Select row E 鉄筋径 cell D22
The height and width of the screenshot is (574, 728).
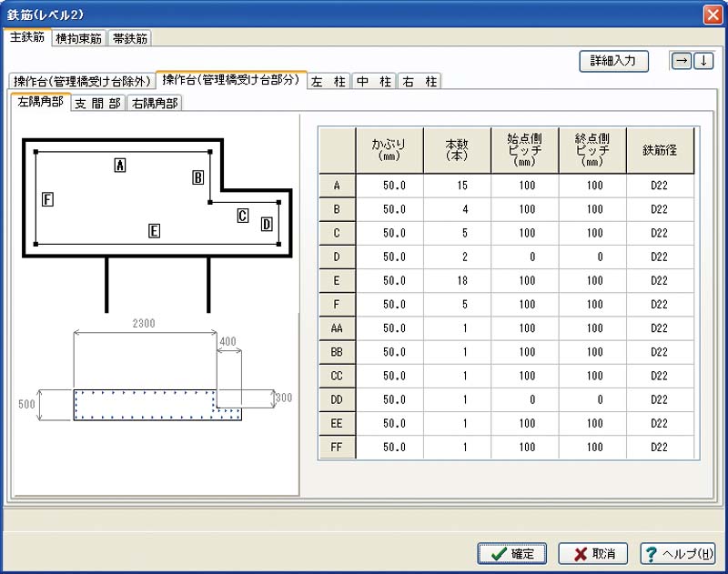[x=661, y=281]
